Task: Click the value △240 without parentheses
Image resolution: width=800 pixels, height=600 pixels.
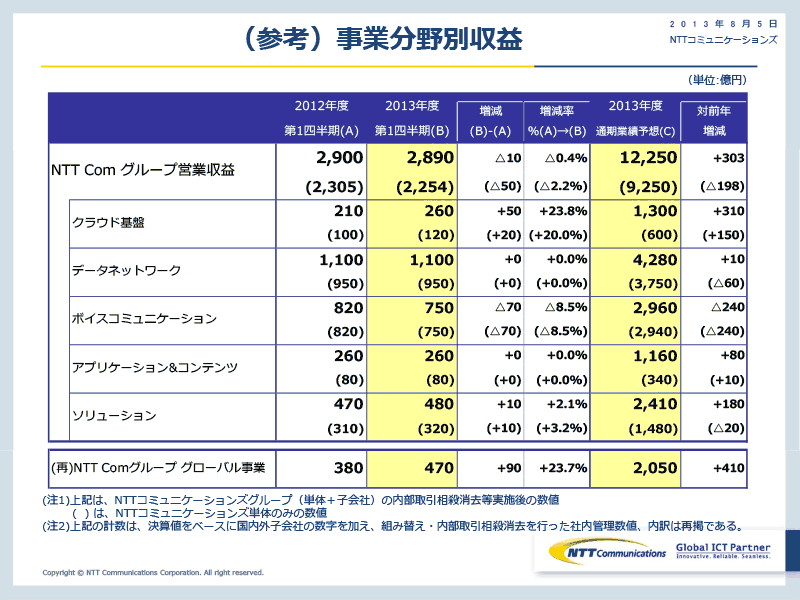Action: tap(728, 307)
